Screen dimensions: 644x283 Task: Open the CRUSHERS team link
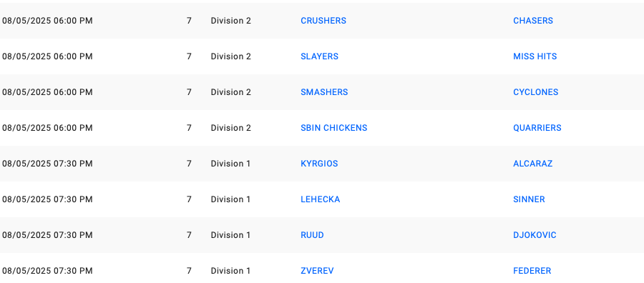tap(323, 21)
